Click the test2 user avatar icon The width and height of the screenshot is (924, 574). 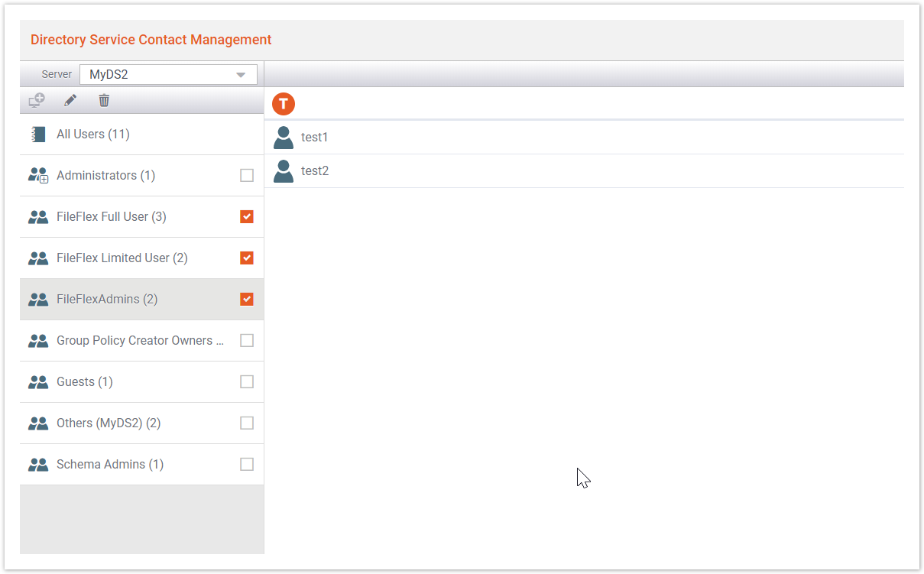[x=284, y=171]
